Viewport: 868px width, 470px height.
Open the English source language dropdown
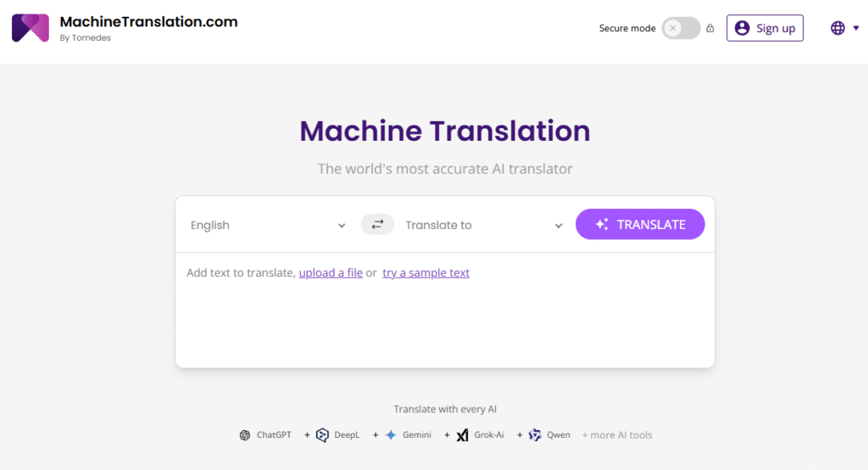point(268,225)
